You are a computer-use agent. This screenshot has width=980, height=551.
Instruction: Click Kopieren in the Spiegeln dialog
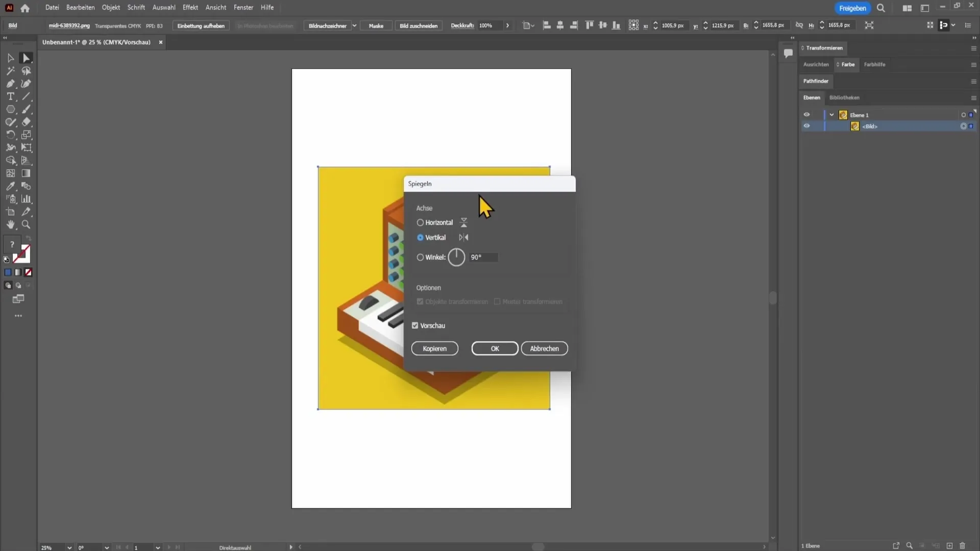coord(434,348)
